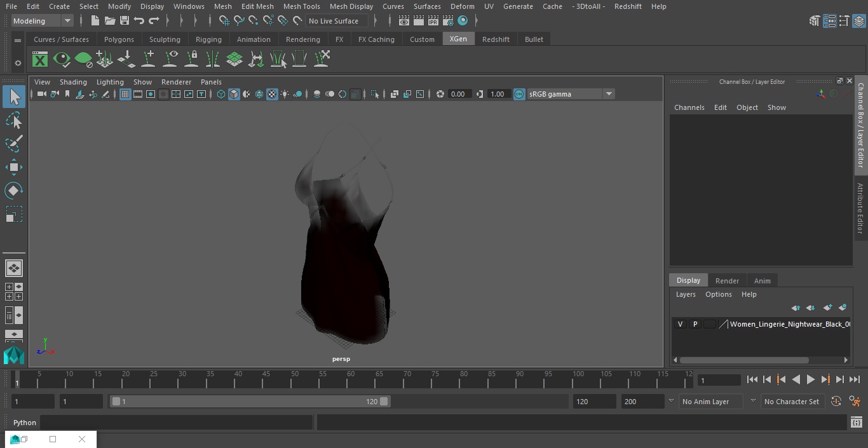Screen dimensions: 868x448
Task: Click the guide visibility eye icon on shelf
Action: click(170, 59)
